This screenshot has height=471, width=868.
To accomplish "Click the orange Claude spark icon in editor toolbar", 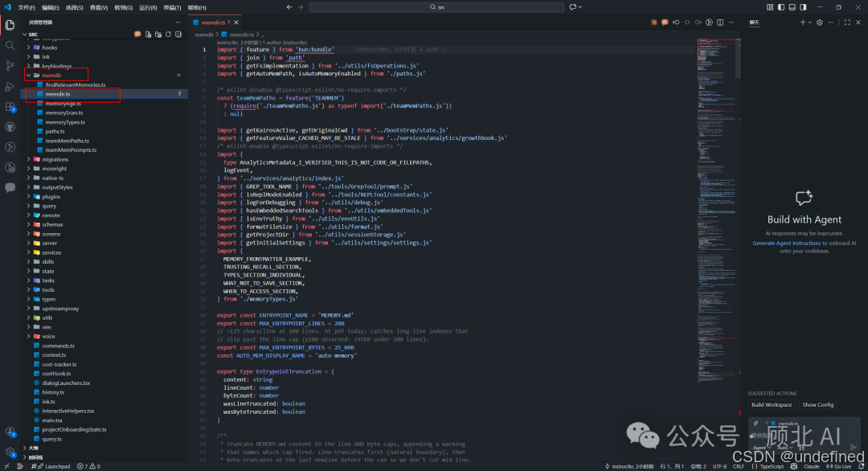I will [654, 23].
